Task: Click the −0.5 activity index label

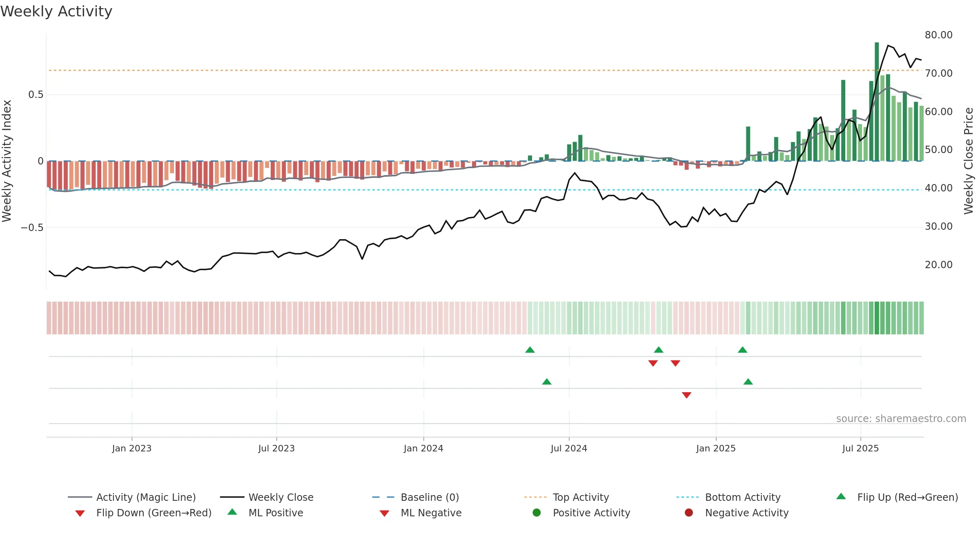Action: pyautogui.click(x=32, y=228)
